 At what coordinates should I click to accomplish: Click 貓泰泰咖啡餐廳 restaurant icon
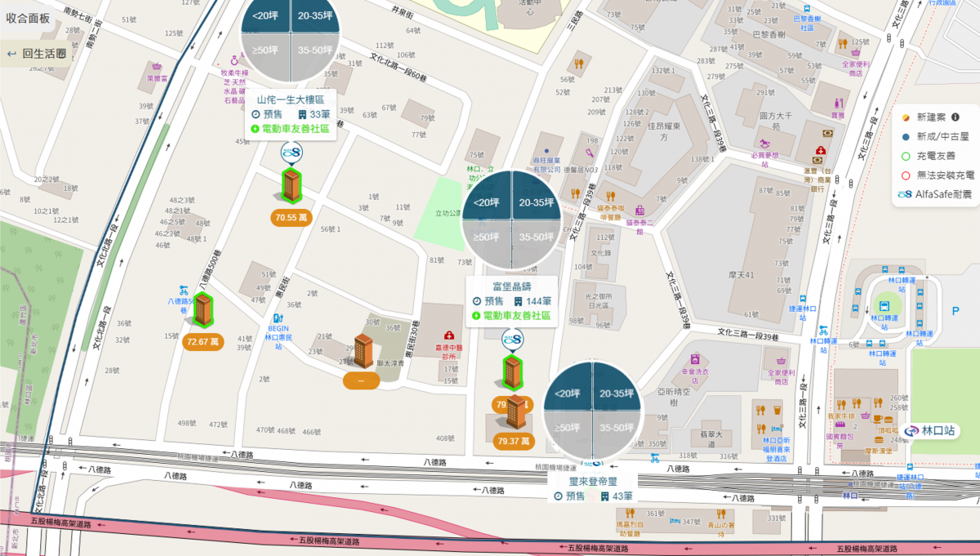pos(610,196)
